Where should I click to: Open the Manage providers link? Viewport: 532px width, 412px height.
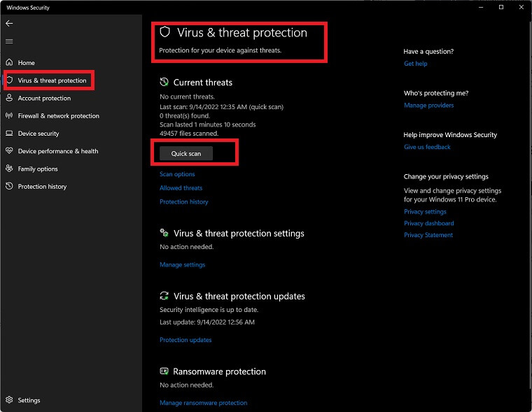tap(428, 105)
